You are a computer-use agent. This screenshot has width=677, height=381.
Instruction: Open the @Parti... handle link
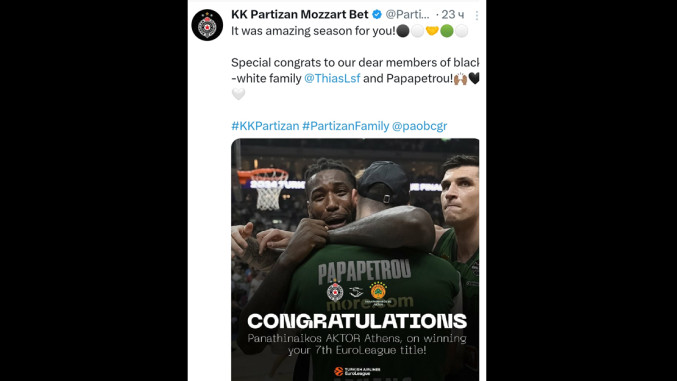(x=408, y=15)
